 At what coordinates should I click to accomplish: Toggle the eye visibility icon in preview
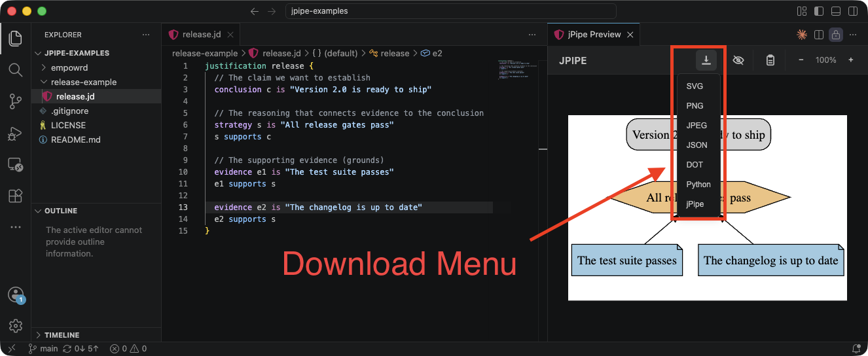(738, 60)
